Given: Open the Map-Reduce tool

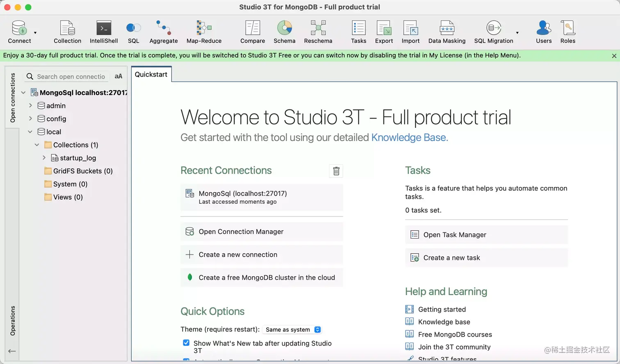Looking at the screenshot, I should (204, 32).
